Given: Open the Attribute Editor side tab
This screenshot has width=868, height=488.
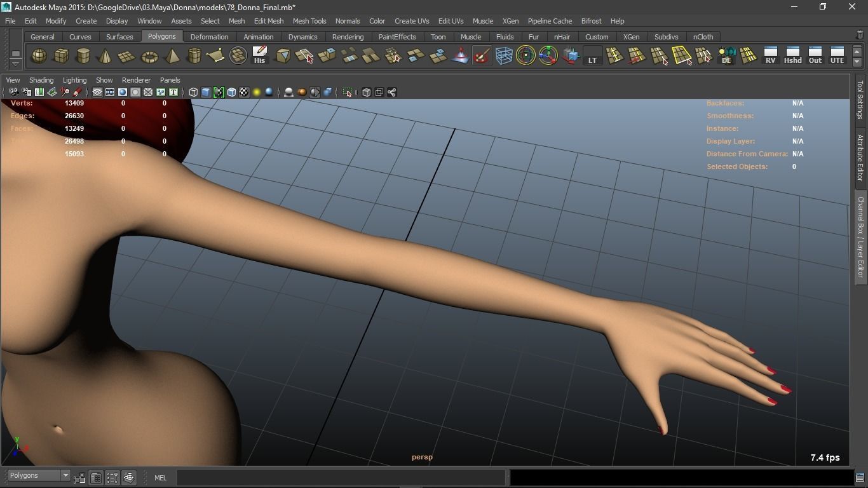Looking at the screenshot, I should [x=860, y=158].
